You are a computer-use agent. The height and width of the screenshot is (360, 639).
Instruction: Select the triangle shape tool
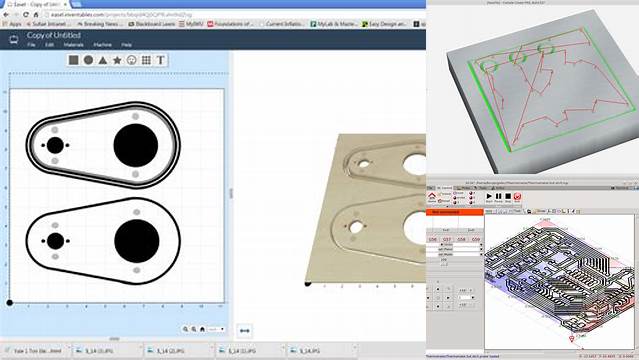point(103,60)
